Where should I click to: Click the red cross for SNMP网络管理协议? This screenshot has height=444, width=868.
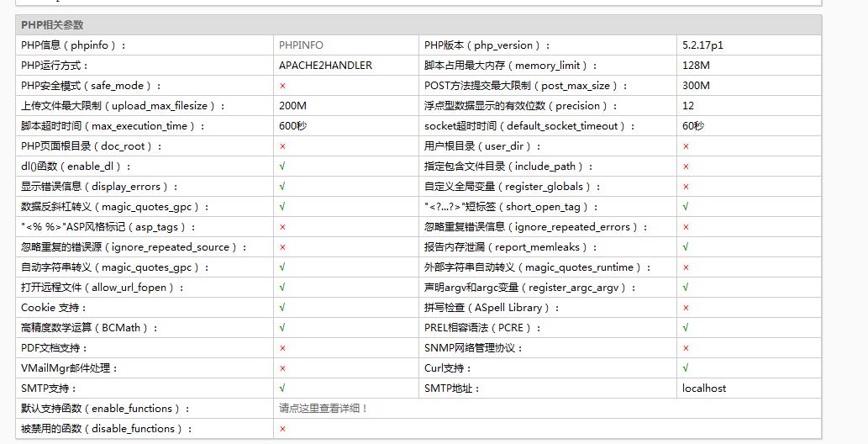coord(686,348)
